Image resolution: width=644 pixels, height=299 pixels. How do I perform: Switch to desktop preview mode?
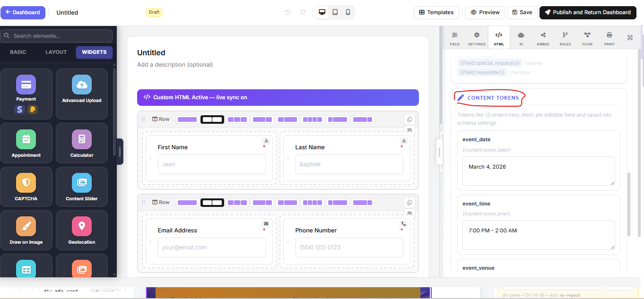[x=322, y=12]
